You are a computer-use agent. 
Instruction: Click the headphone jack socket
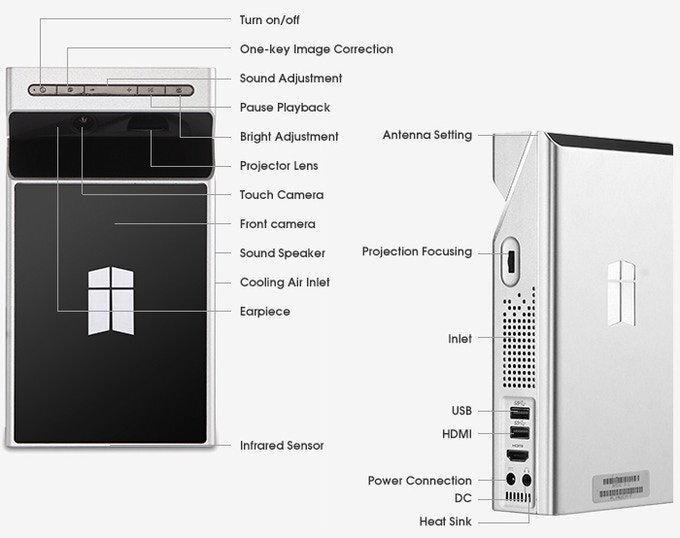pyautogui.click(x=526, y=479)
